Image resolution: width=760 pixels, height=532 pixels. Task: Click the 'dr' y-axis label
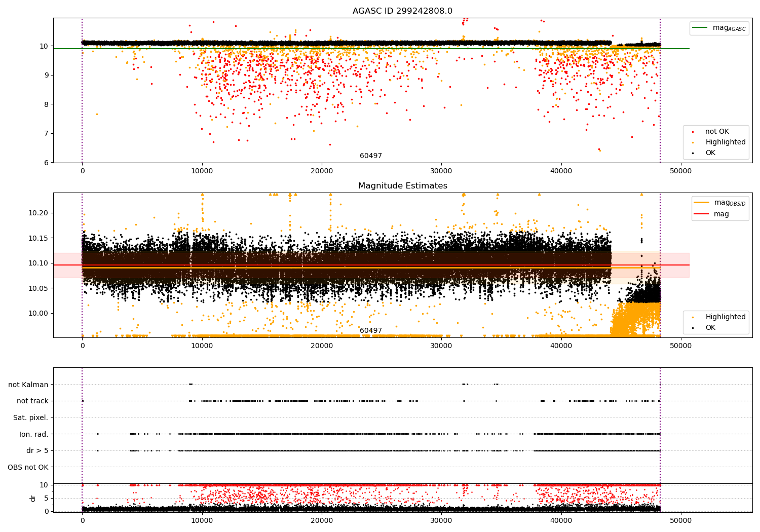click(33, 498)
